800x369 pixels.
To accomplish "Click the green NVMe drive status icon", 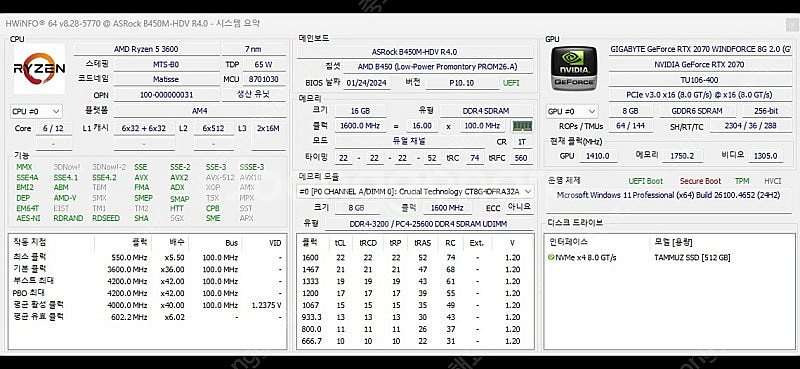I will (551, 258).
